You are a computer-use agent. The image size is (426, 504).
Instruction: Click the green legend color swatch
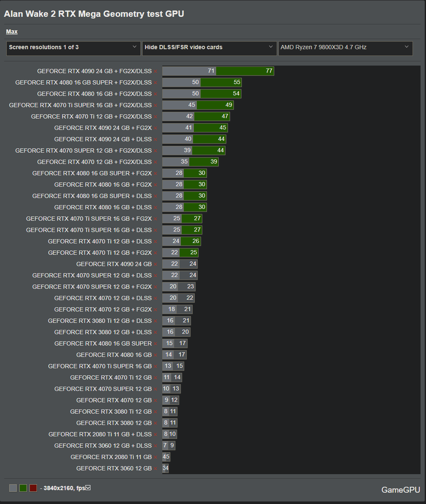(x=23, y=488)
